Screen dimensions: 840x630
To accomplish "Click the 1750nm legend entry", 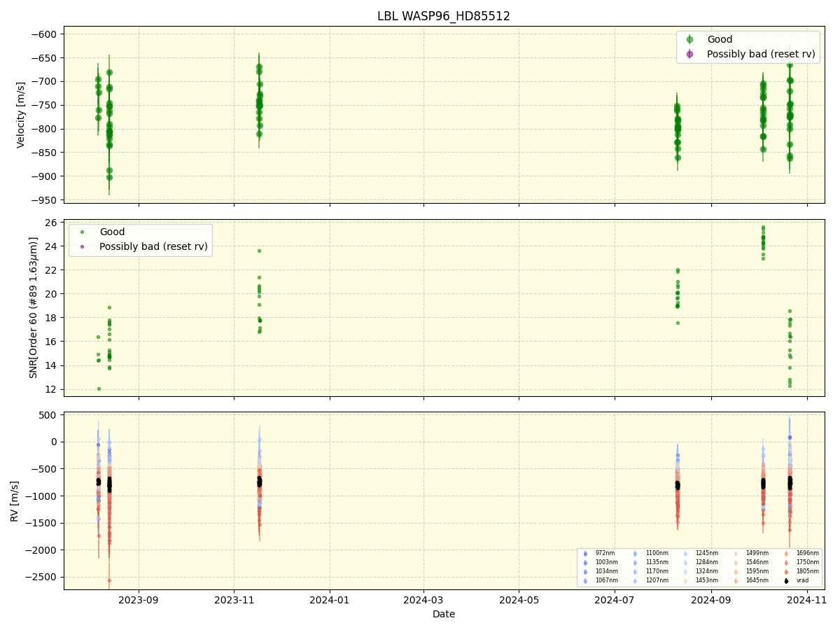I will (807, 563).
